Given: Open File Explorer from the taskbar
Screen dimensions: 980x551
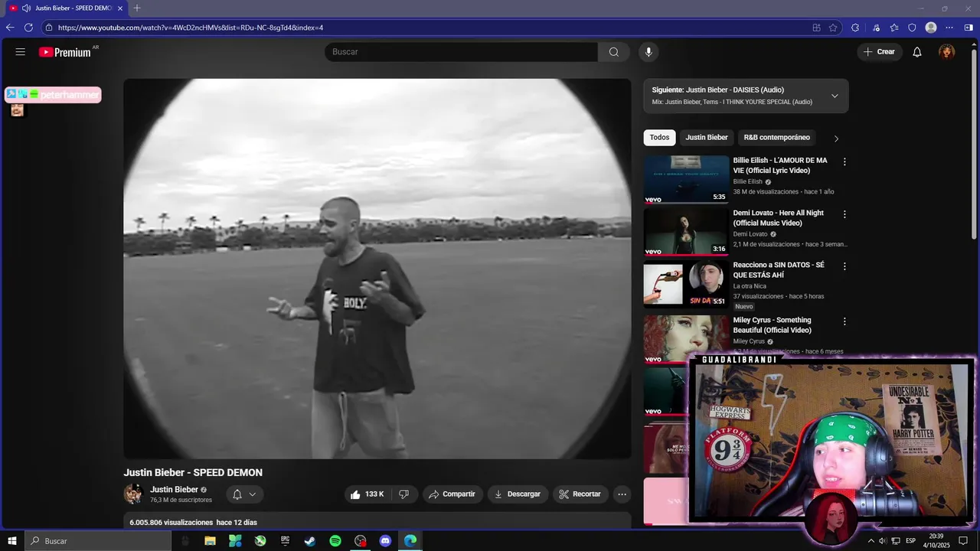Looking at the screenshot, I should (x=210, y=541).
